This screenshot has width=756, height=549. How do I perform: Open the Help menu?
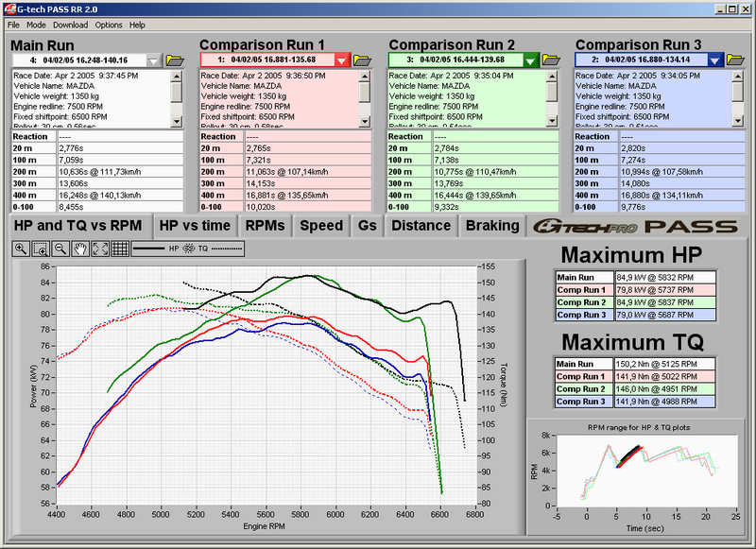pyautogui.click(x=137, y=26)
